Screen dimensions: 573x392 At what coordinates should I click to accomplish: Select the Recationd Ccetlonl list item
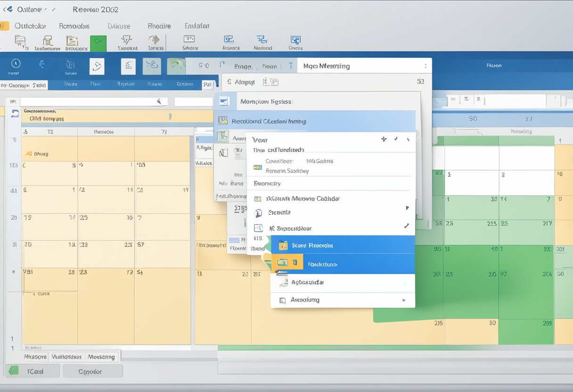[x=316, y=121]
